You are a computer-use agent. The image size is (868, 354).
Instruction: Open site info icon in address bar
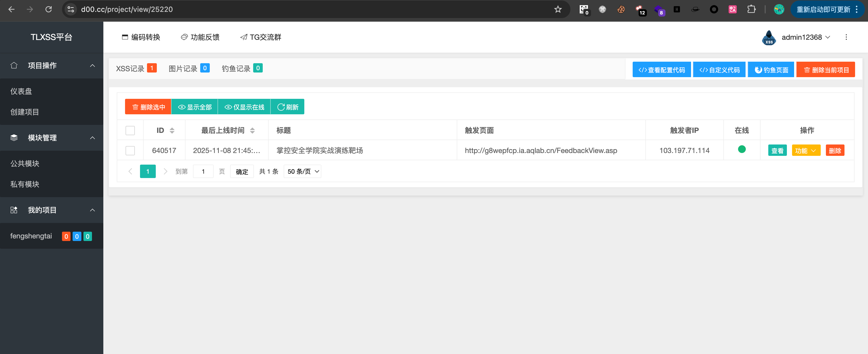pos(71,10)
